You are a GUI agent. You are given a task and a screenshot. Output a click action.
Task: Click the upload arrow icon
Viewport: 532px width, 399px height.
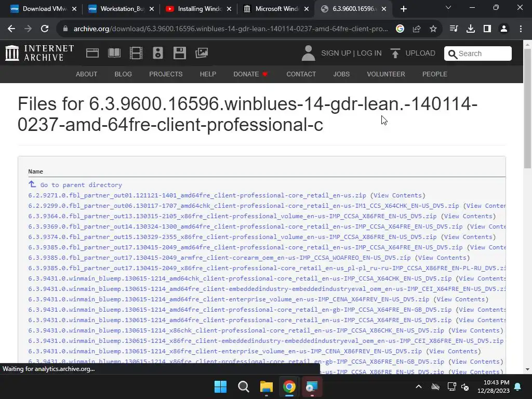coord(395,53)
